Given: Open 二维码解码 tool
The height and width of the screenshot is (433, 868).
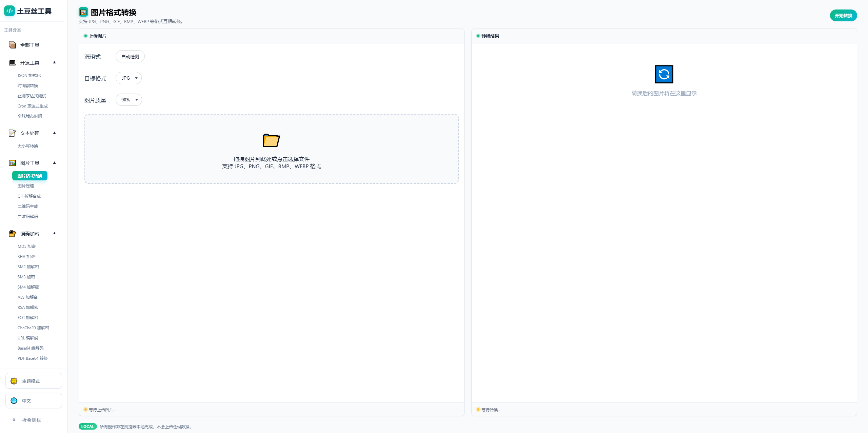Looking at the screenshot, I should (x=28, y=217).
